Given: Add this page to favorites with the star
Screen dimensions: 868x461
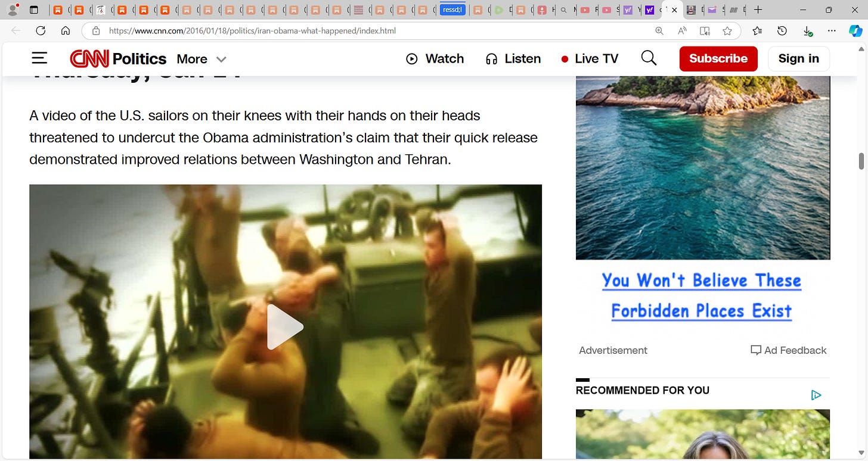Looking at the screenshot, I should pos(727,31).
